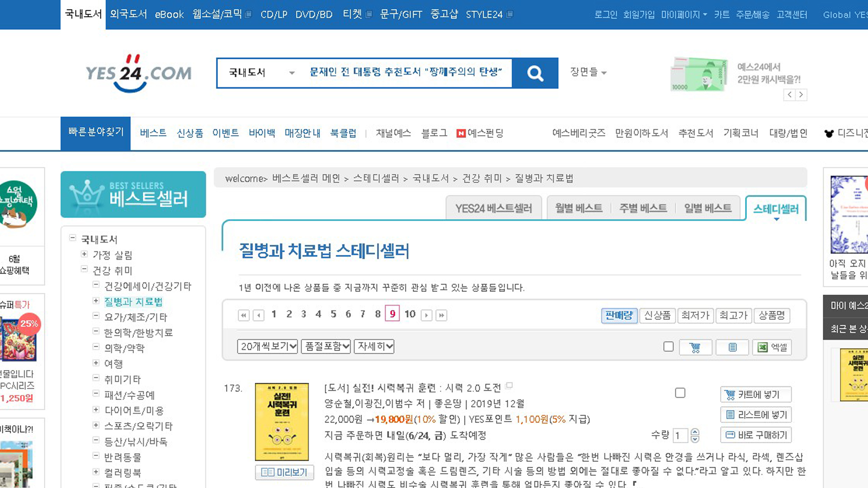
Task: Open the 품절포함 dropdown
Action: pos(326,347)
